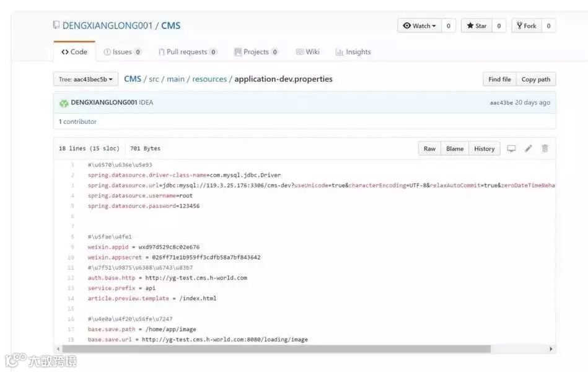Click the application-dev.properties file name

tap(284, 79)
